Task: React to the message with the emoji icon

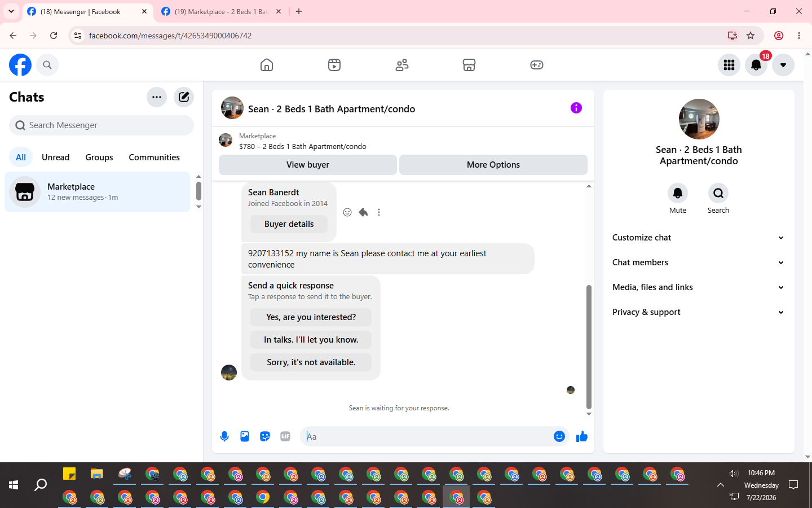Action: [347, 212]
